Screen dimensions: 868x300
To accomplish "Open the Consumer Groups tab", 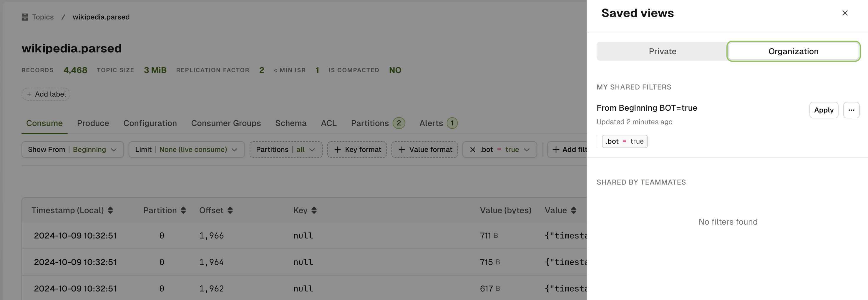I will [x=226, y=123].
